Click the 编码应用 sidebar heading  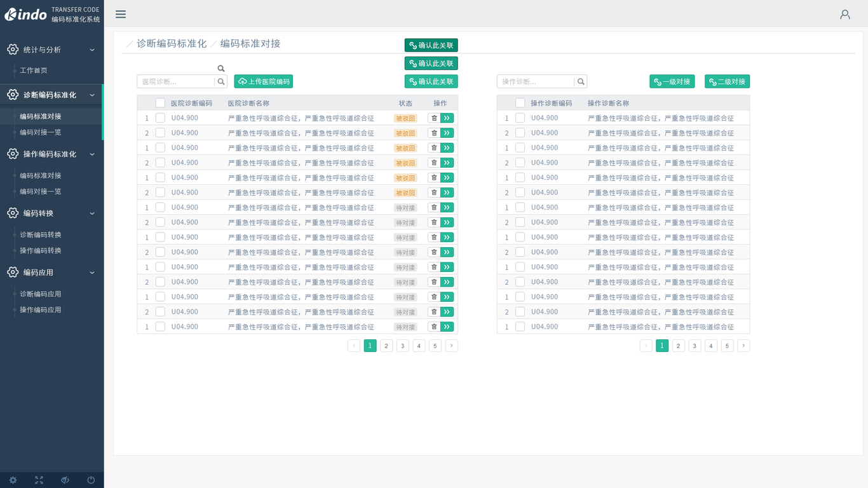pyautogui.click(x=38, y=272)
